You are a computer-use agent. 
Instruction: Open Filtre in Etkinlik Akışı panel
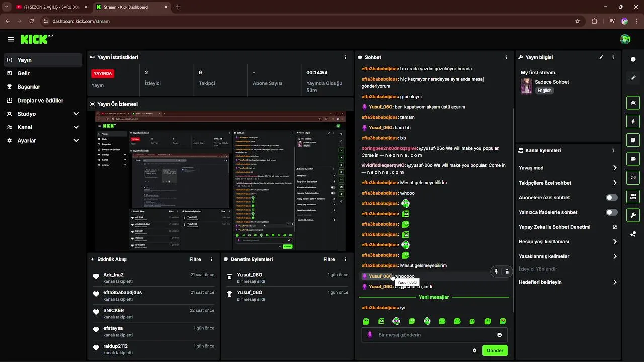click(195, 259)
